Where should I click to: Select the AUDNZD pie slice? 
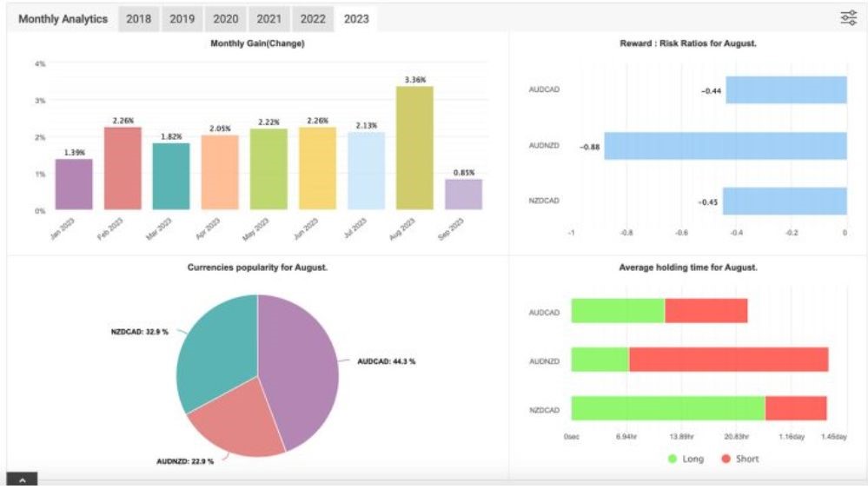click(x=241, y=423)
